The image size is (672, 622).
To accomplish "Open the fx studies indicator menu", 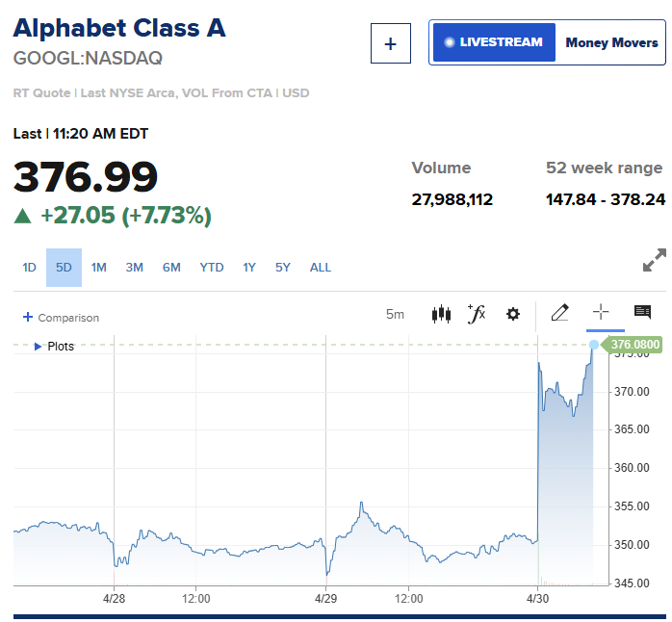I will point(477,313).
